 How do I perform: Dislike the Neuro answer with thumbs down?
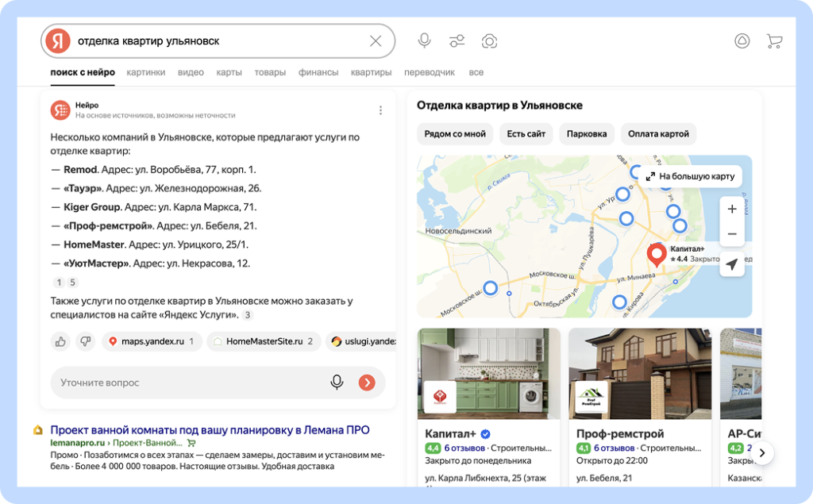click(x=86, y=341)
